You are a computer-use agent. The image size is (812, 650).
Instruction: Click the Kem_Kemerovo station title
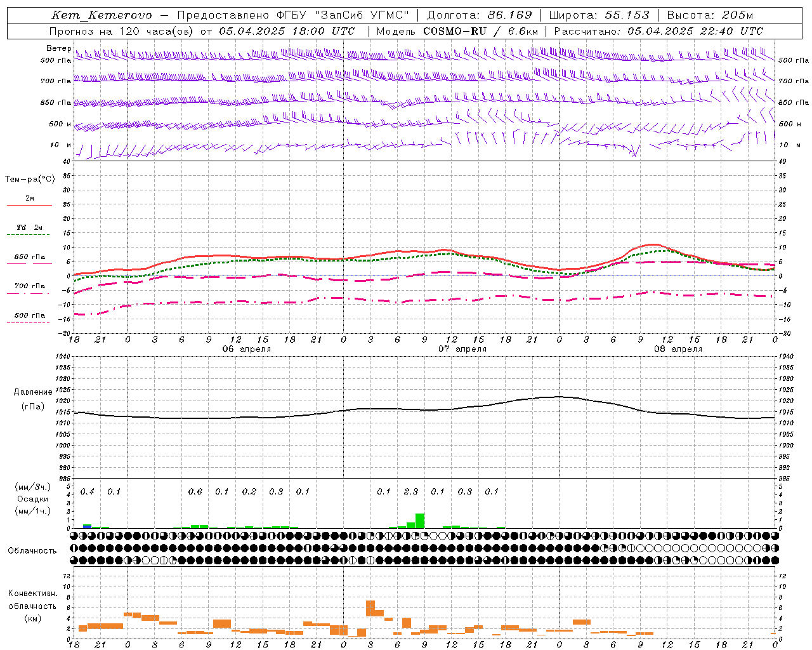(101, 15)
